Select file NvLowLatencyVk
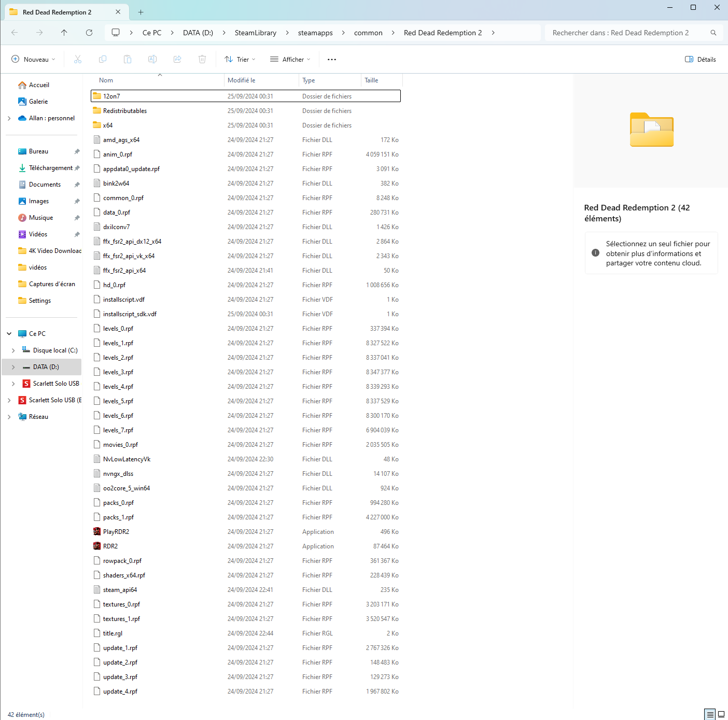Screen dimensions: 728x720 point(246,459)
